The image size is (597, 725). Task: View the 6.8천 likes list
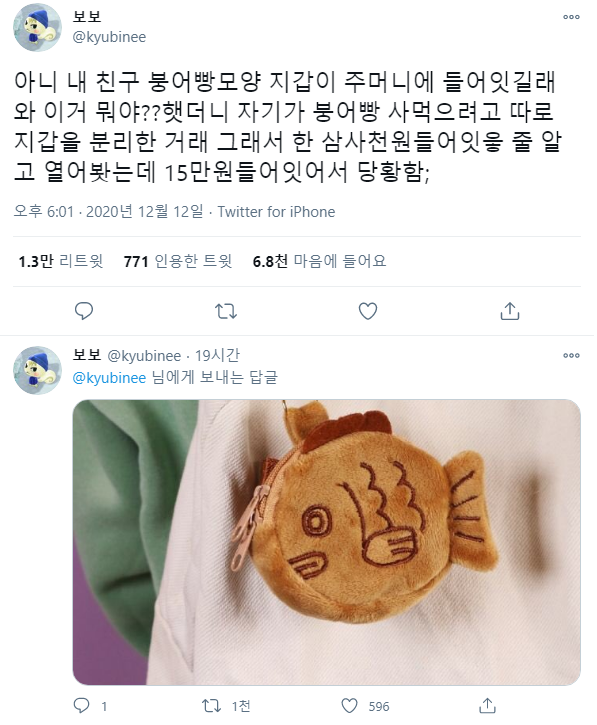click(x=319, y=261)
